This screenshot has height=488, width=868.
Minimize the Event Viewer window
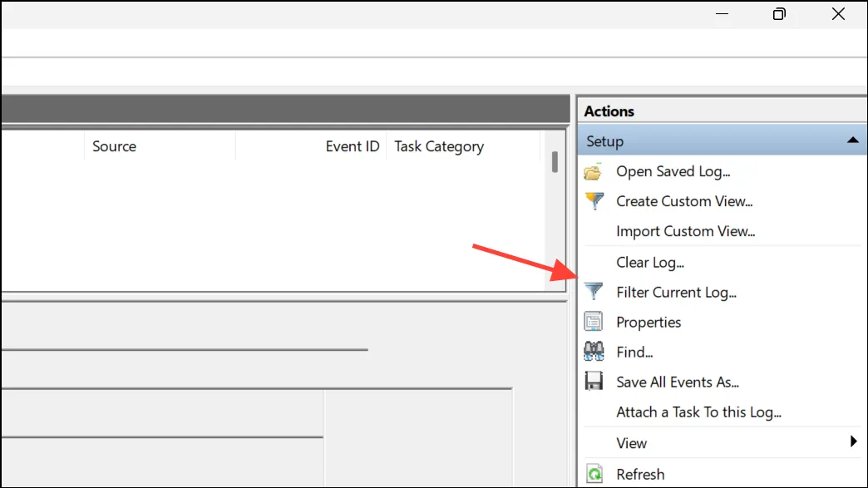pyautogui.click(x=722, y=14)
